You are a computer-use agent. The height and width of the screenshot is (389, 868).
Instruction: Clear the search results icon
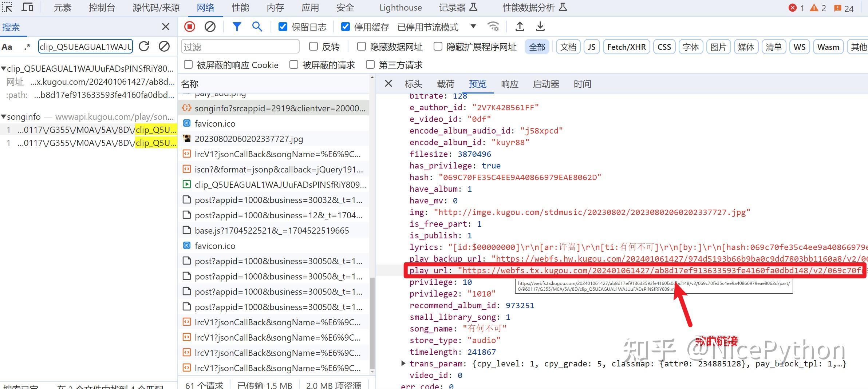click(164, 46)
